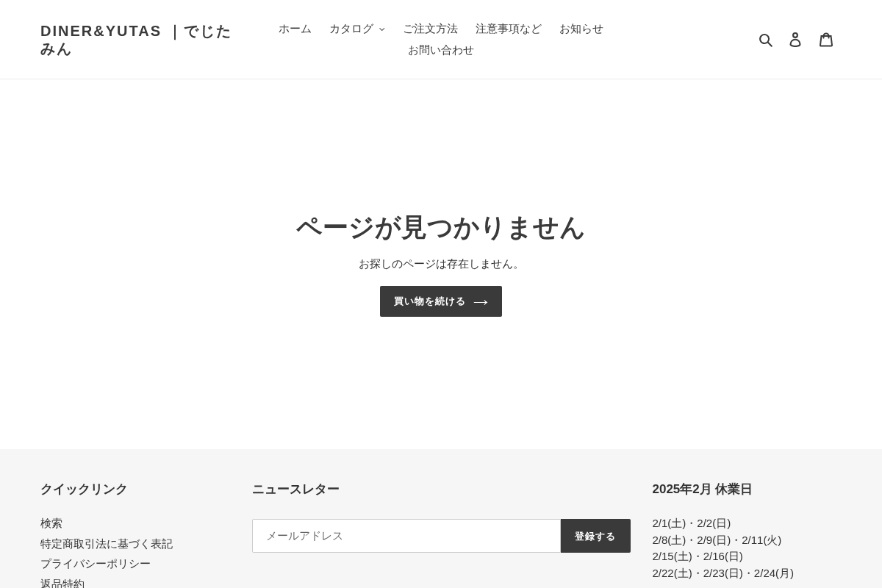Click the メールアドレス input field
Image resolution: width=882 pixels, height=588 pixels.
tap(406, 536)
